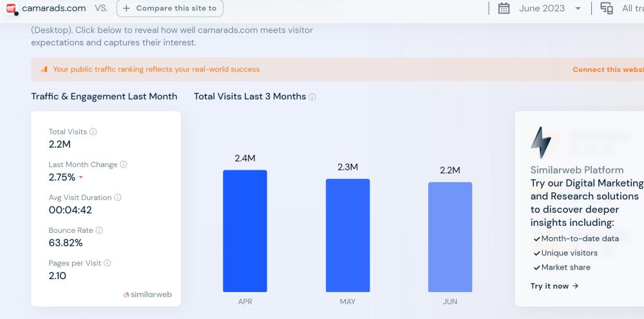Click info icon beside Last Month Change
This screenshot has width=644, height=319.
tap(124, 165)
